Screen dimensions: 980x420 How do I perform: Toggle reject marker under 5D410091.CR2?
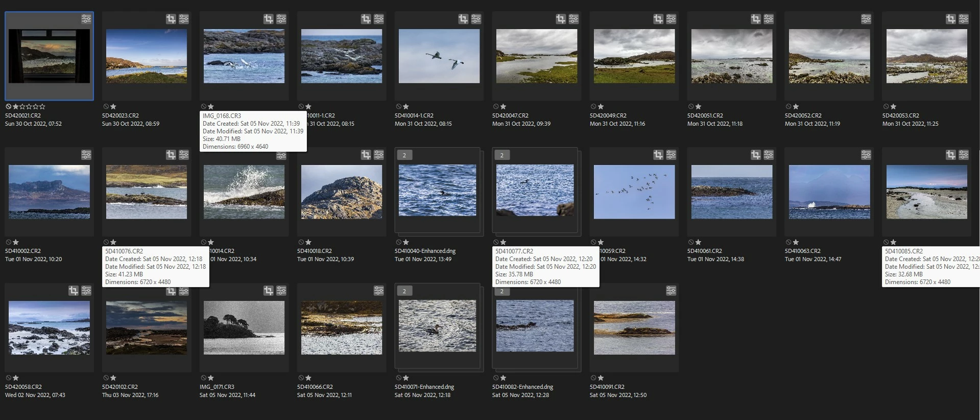pos(593,378)
